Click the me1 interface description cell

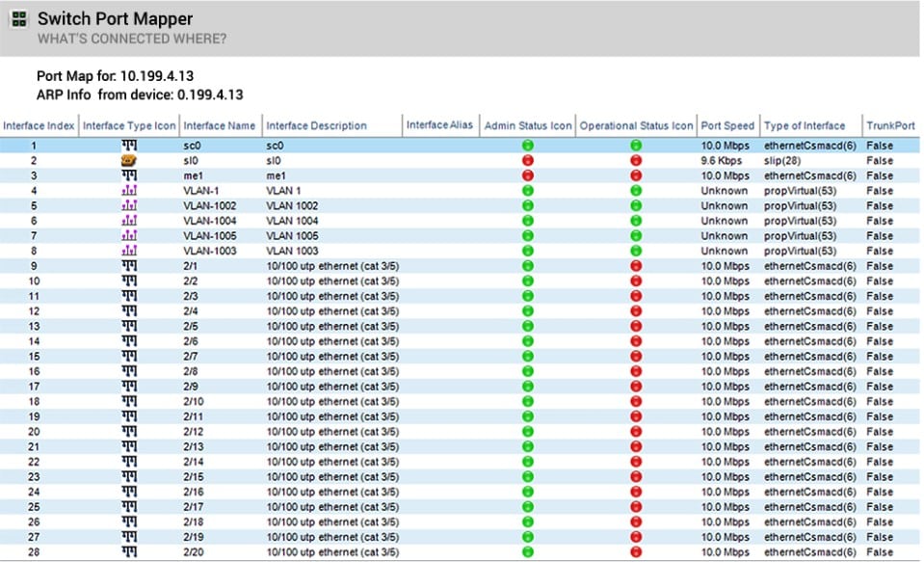[x=276, y=175]
